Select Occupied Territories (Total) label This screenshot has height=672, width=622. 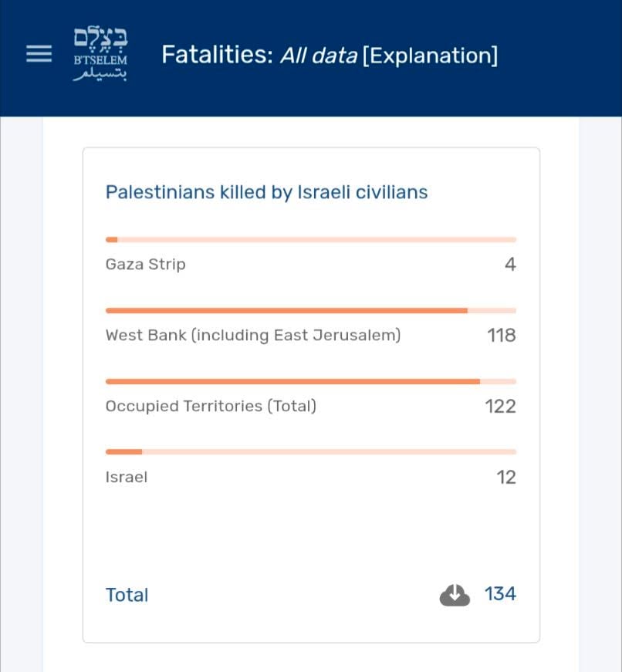211,406
